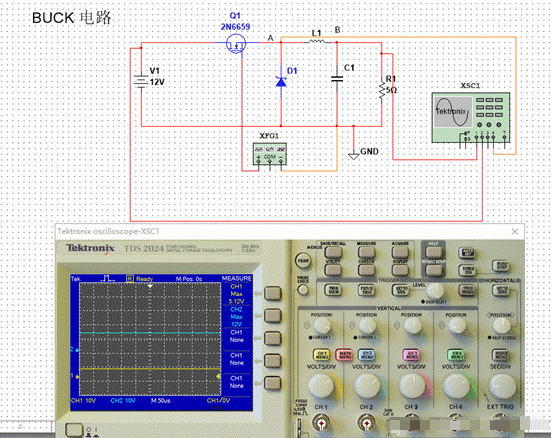Viewport: 552px width, 438px height.
Task: Click the RUN/STOP button
Action: pos(500,266)
